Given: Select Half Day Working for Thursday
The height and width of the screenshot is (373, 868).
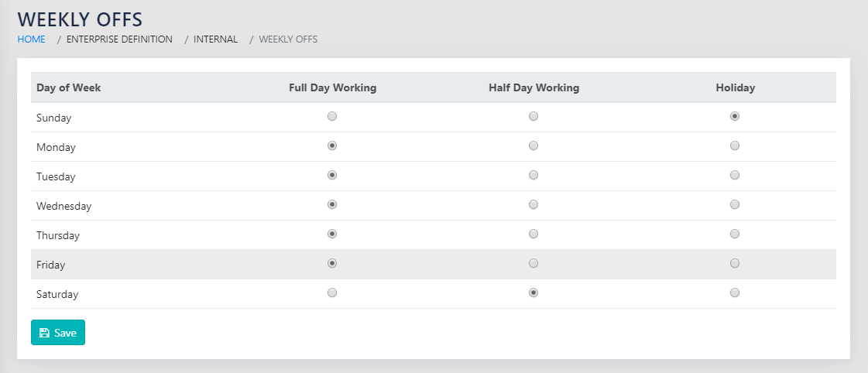Looking at the screenshot, I should [x=533, y=234].
